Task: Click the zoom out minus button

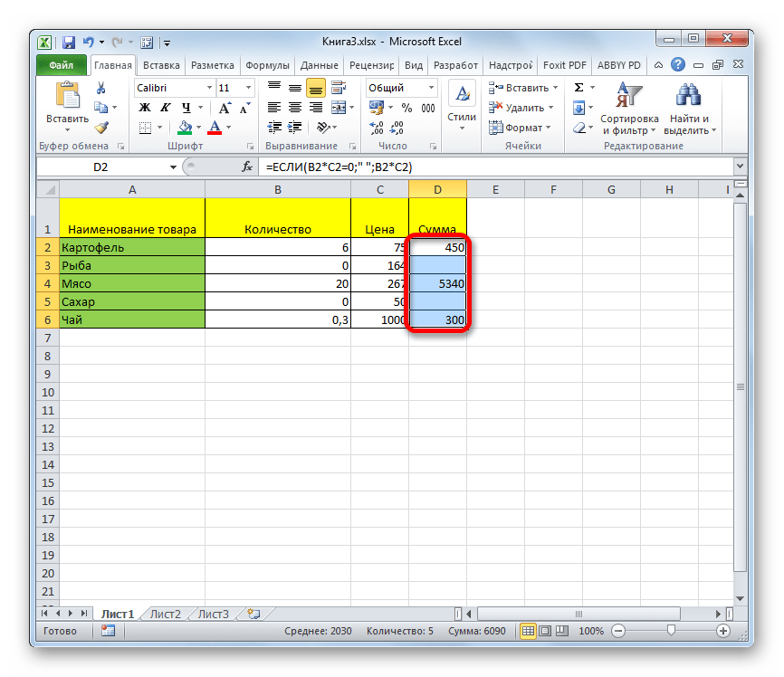Action: [x=618, y=631]
